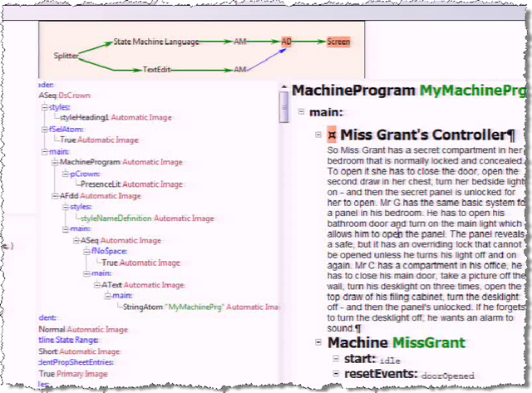The height and width of the screenshot is (393, 532).
Task: Click the scrollbar thumb between panels
Action: point(283,107)
